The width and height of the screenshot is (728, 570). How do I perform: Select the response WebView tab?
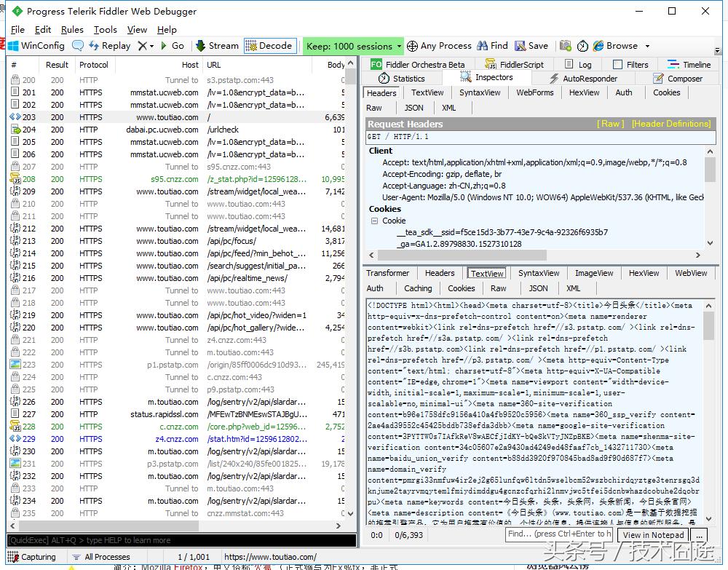coord(691,273)
